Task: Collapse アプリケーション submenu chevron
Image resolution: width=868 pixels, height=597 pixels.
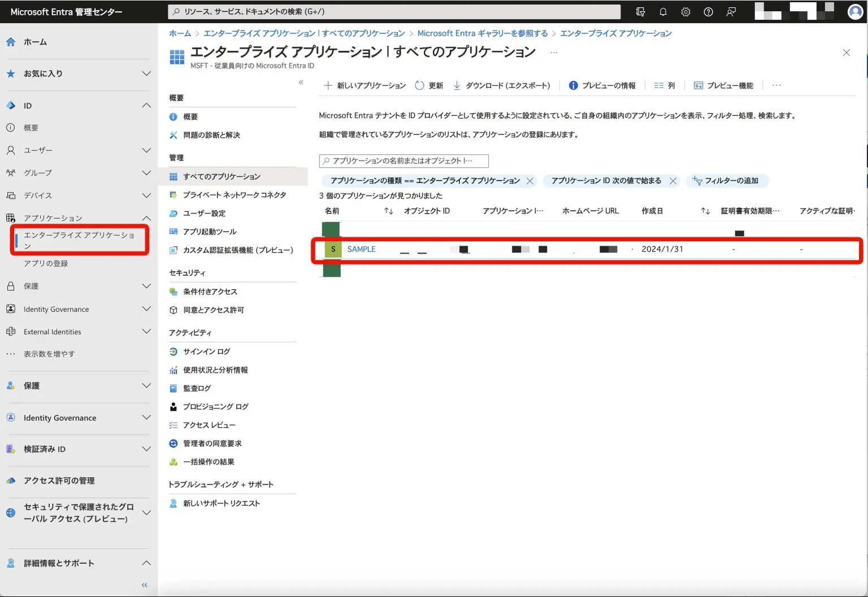Action: [x=146, y=218]
